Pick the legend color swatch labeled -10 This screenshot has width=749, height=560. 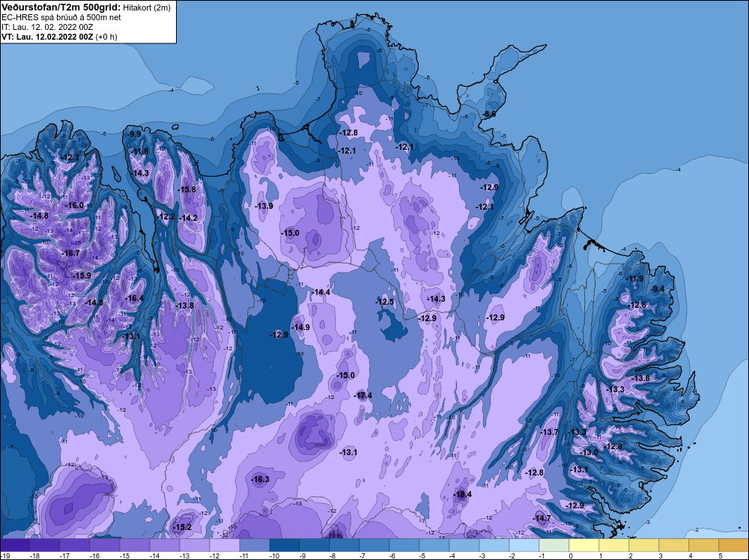284,545
